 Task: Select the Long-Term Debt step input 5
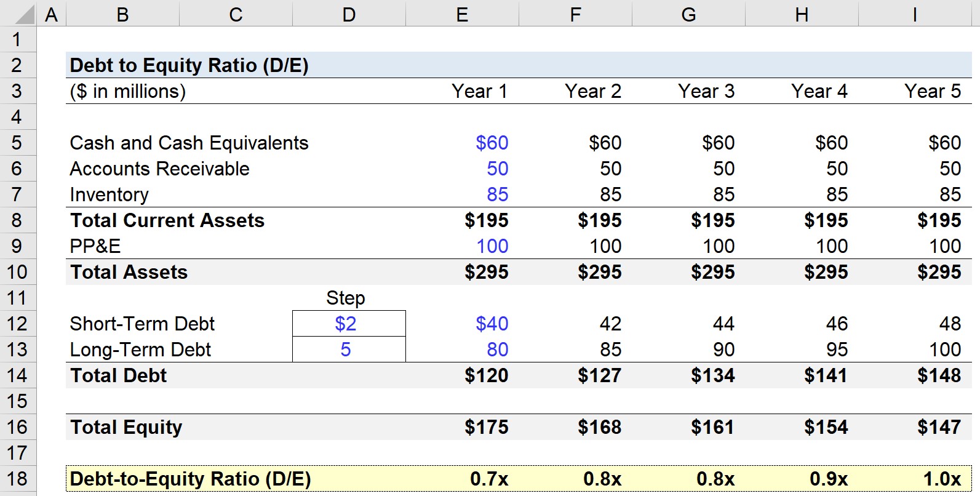point(346,350)
